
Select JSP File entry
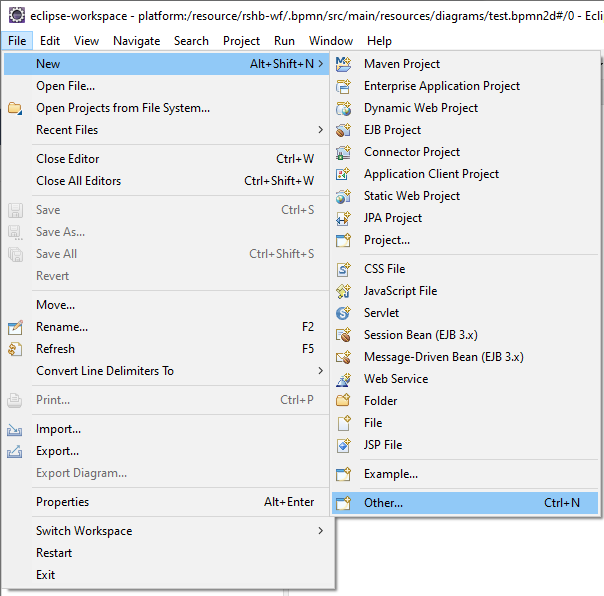465,445
